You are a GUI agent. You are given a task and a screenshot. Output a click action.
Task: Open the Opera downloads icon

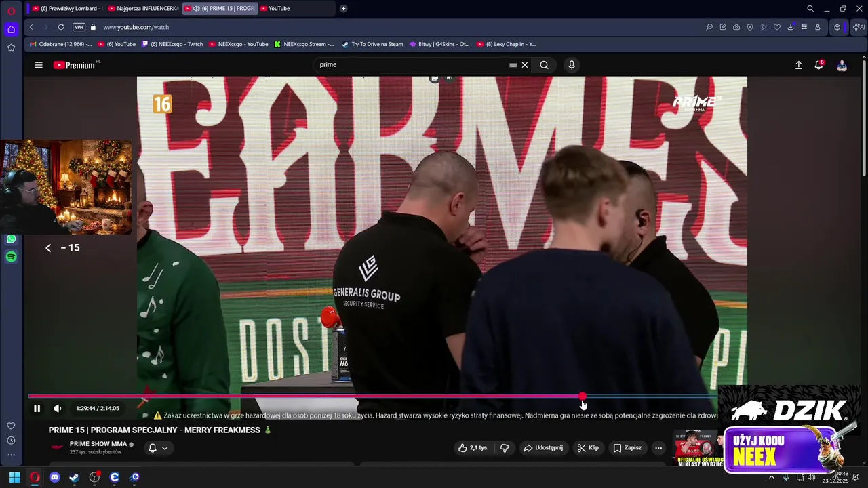(791, 27)
